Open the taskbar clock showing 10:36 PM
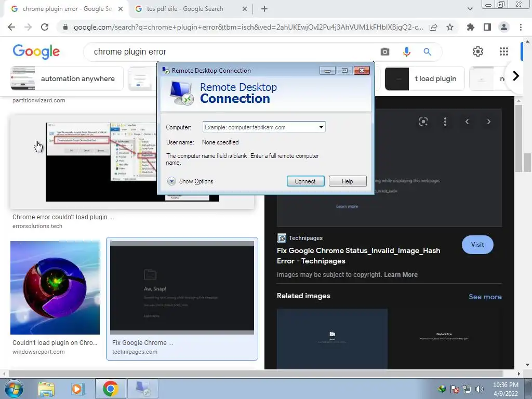The height and width of the screenshot is (399, 532). point(506,389)
